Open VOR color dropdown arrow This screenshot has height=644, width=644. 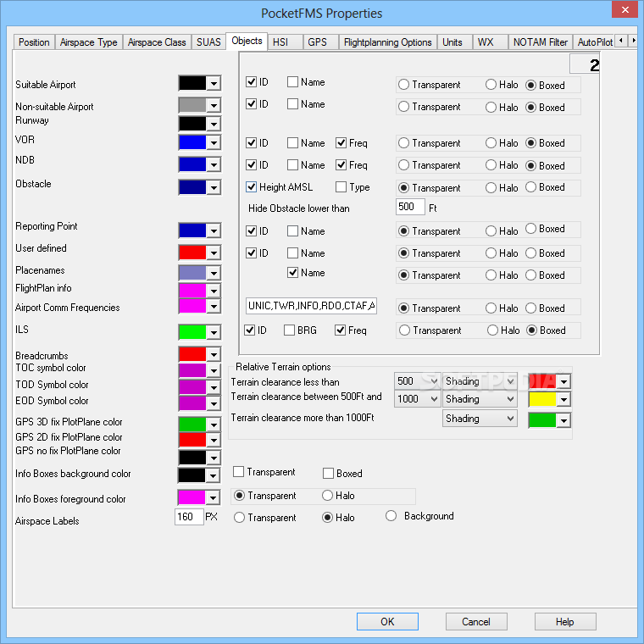pos(214,143)
